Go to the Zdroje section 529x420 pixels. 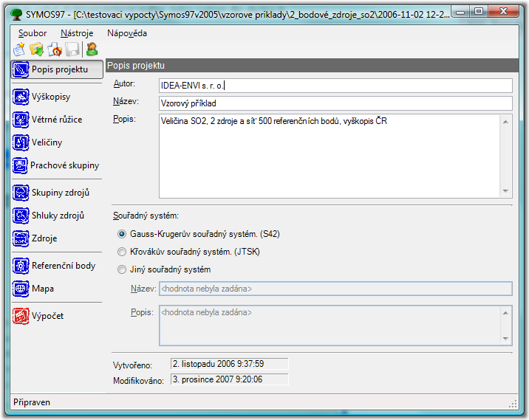click(x=35, y=238)
